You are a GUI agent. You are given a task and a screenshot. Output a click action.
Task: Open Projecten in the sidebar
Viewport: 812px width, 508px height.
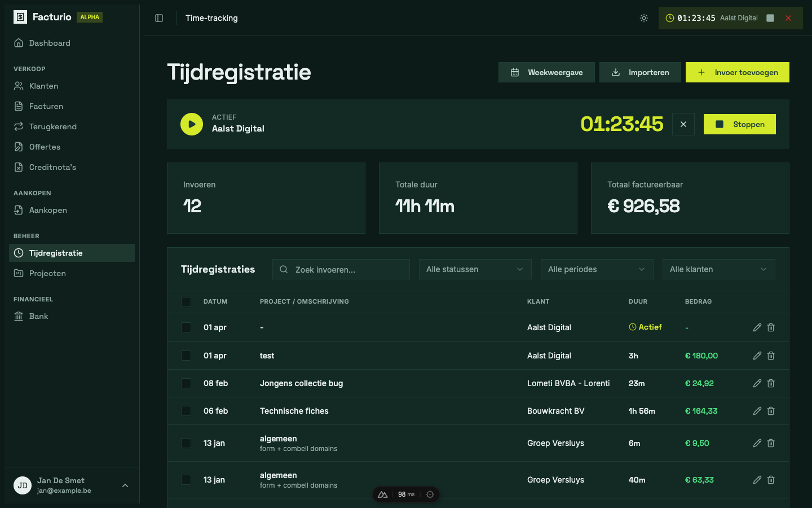(72, 273)
